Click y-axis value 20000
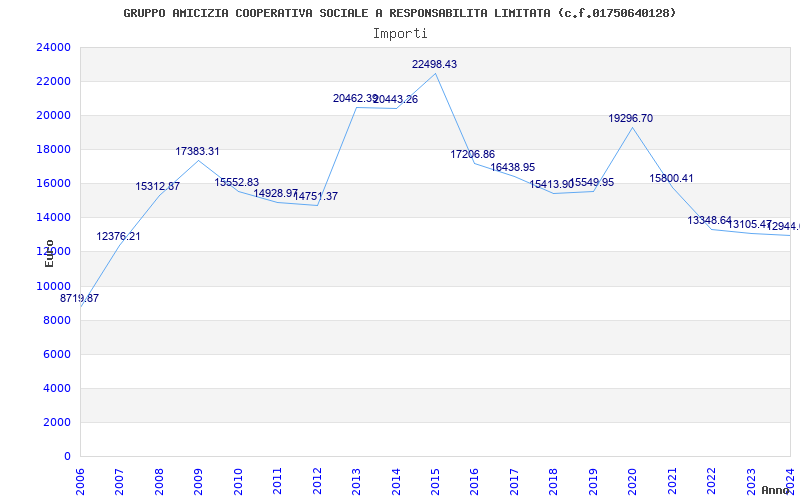The width and height of the screenshot is (800, 500). [54, 115]
